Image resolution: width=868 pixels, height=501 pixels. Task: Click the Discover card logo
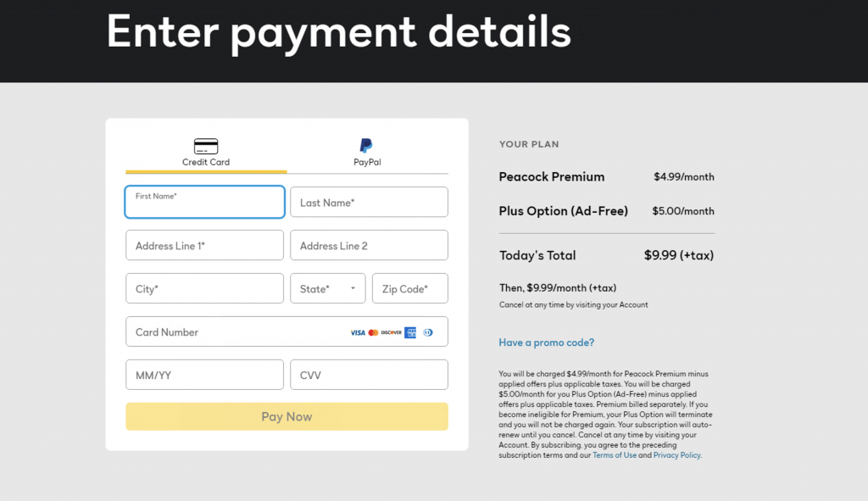[x=391, y=332]
